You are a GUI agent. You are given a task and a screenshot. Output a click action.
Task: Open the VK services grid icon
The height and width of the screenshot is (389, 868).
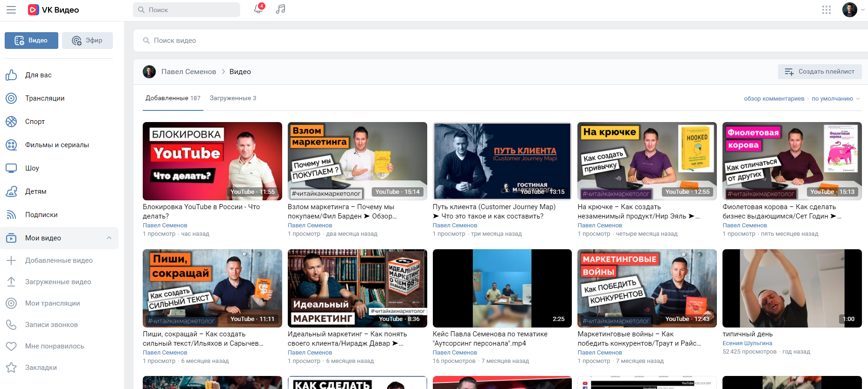tap(826, 10)
